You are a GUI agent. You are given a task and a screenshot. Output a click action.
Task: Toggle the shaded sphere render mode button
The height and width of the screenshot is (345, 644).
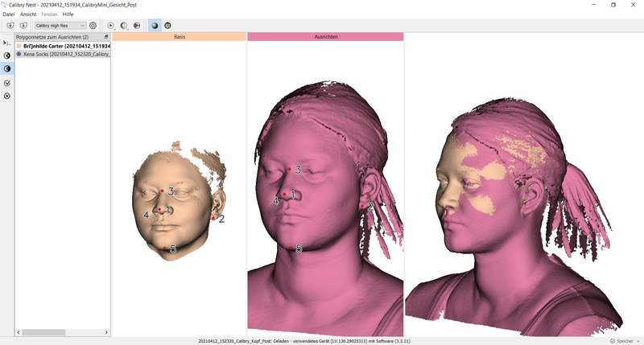click(155, 26)
